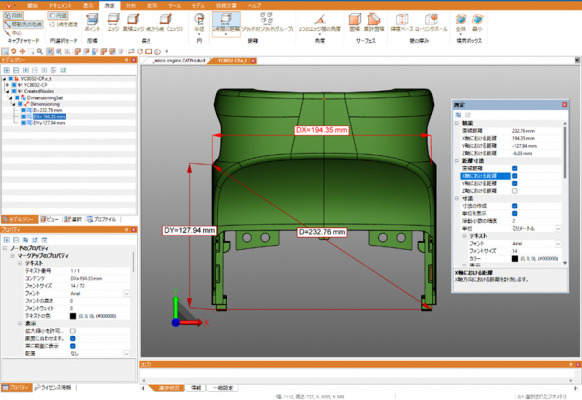Switch to micro engine.CATProduct document tab

click(x=179, y=60)
